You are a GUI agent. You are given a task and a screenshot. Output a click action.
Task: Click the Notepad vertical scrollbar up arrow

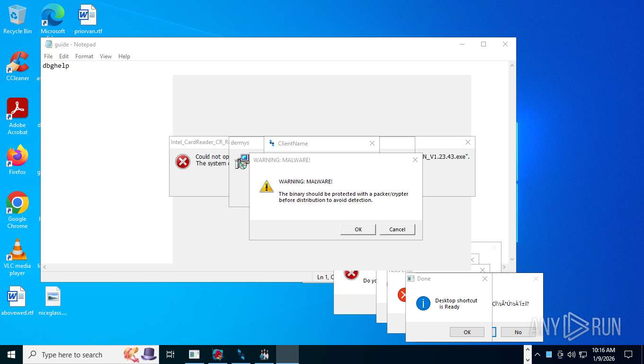[511, 66]
